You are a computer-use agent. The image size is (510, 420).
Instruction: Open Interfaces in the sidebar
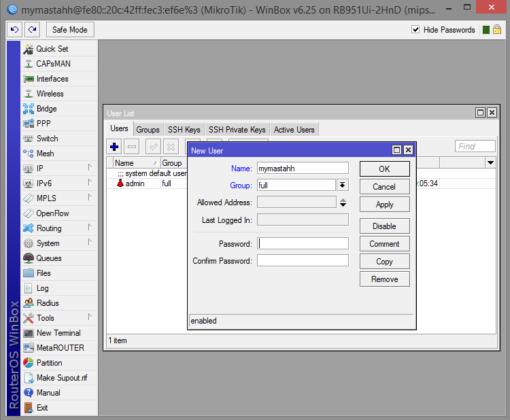(59, 79)
